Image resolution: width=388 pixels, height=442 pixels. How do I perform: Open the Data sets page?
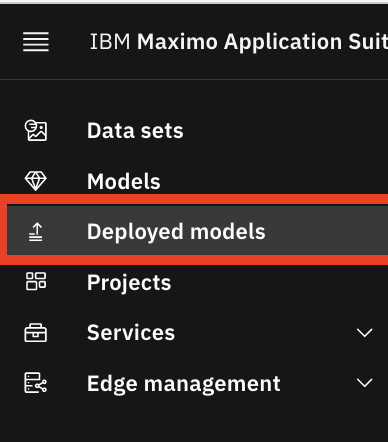coord(135,130)
